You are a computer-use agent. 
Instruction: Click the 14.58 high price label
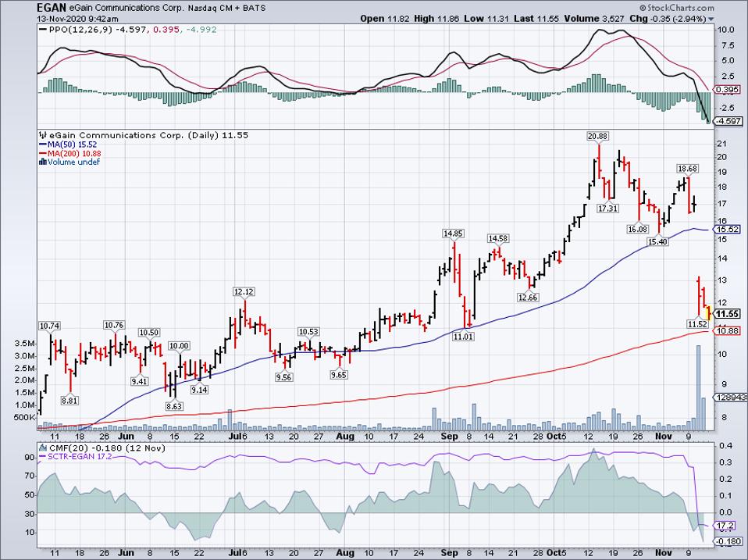(x=497, y=238)
